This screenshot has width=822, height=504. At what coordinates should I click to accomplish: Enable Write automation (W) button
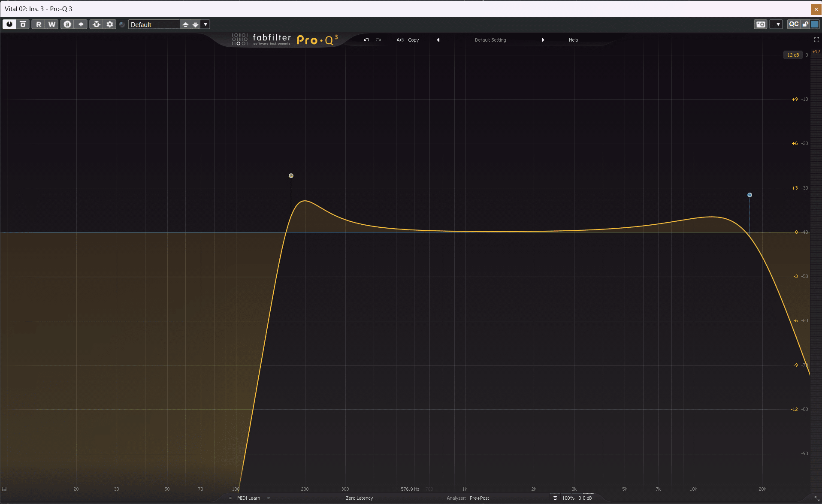coord(52,24)
